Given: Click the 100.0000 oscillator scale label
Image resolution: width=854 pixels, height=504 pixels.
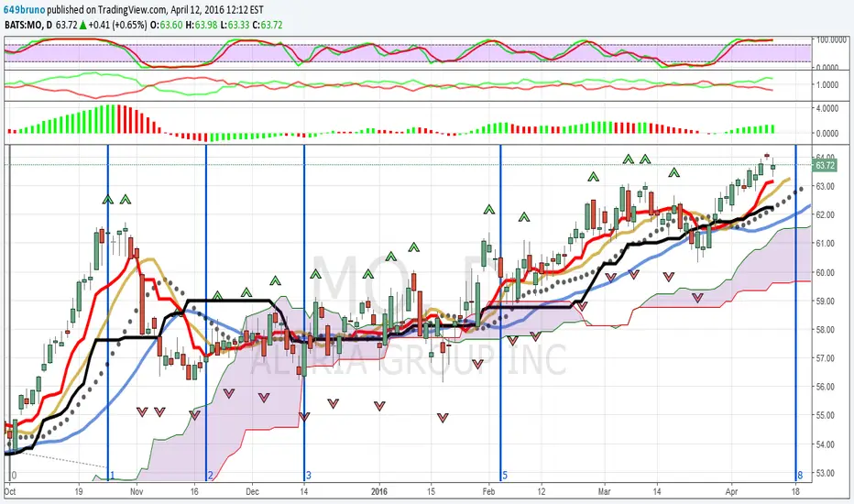Looking at the screenshot, I should point(830,39).
